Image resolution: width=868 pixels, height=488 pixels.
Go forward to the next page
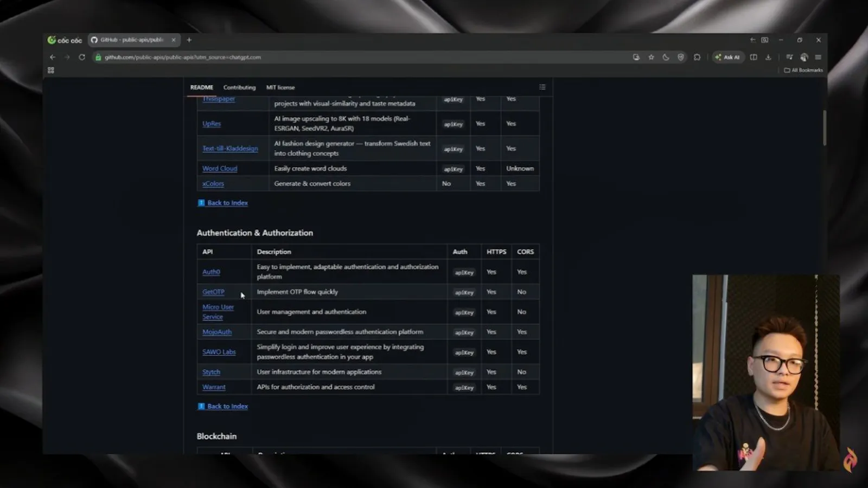pos(67,57)
